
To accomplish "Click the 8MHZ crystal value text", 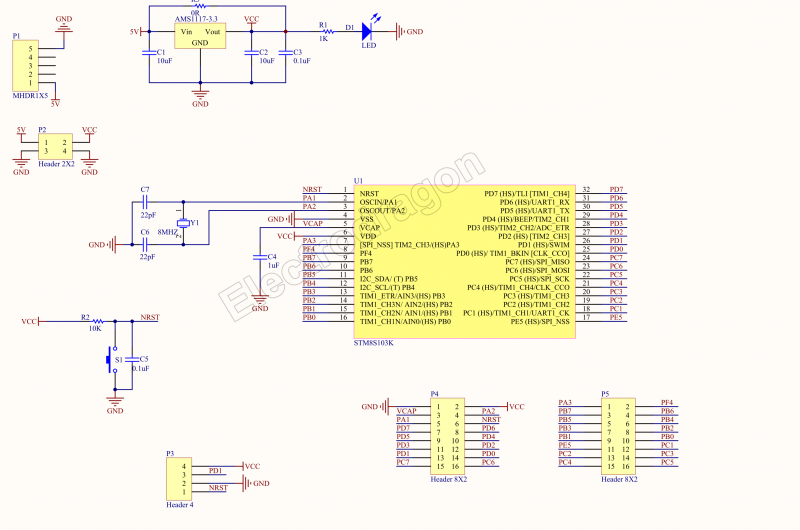I will pos(167,232).
